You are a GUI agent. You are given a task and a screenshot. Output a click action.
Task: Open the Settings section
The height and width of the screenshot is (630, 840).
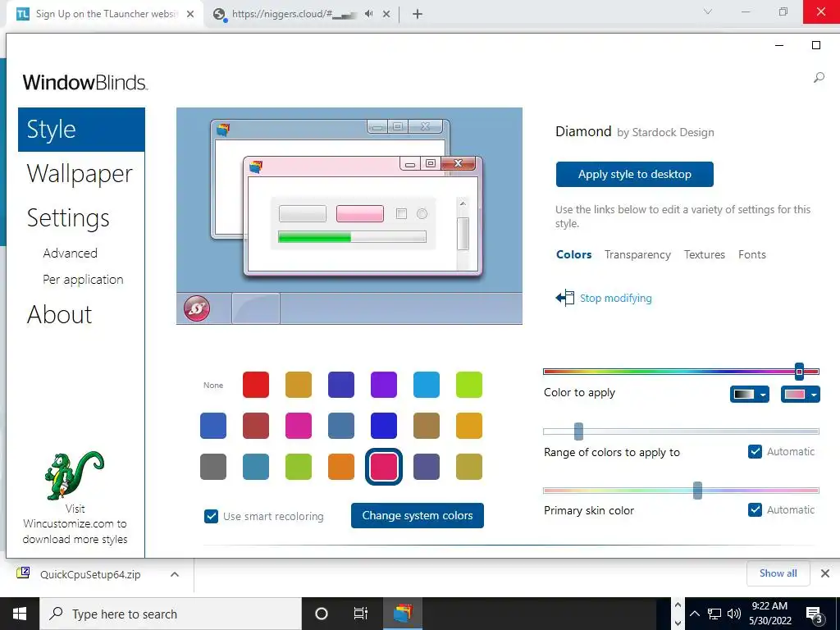(68, 218)
